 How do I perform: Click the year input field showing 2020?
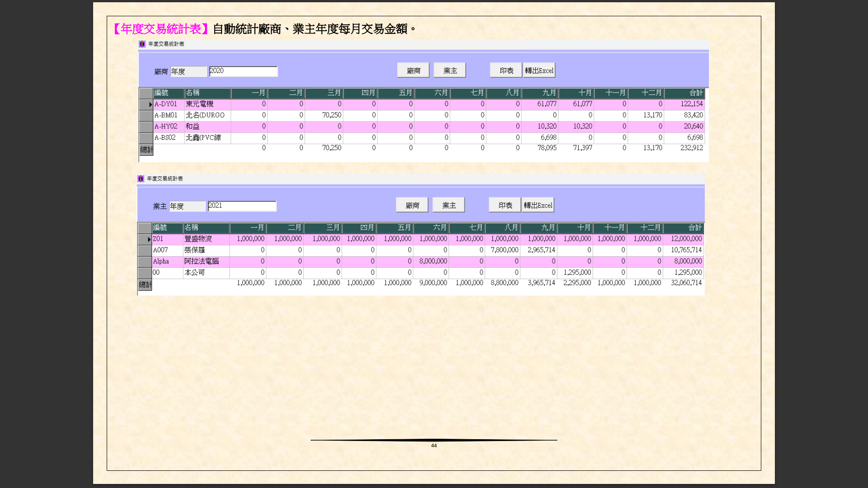243,71
